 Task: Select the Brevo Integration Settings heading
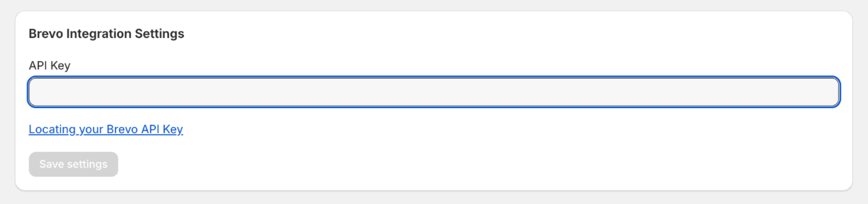click(106, 34)
